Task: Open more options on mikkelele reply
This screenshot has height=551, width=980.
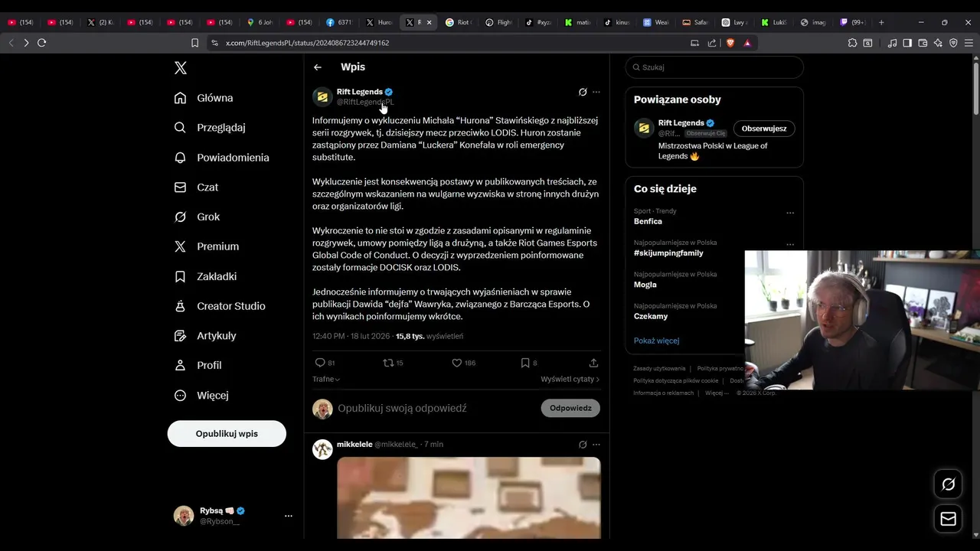Action: 596,445
